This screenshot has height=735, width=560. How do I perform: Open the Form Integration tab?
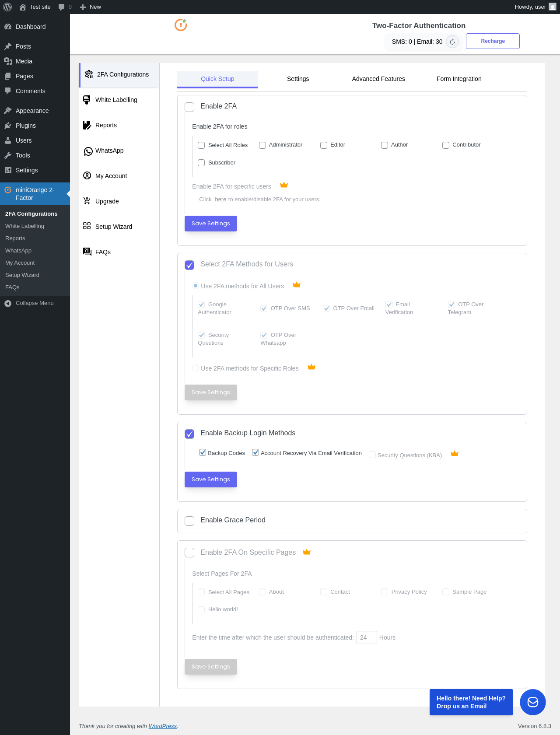pos(459,79)
